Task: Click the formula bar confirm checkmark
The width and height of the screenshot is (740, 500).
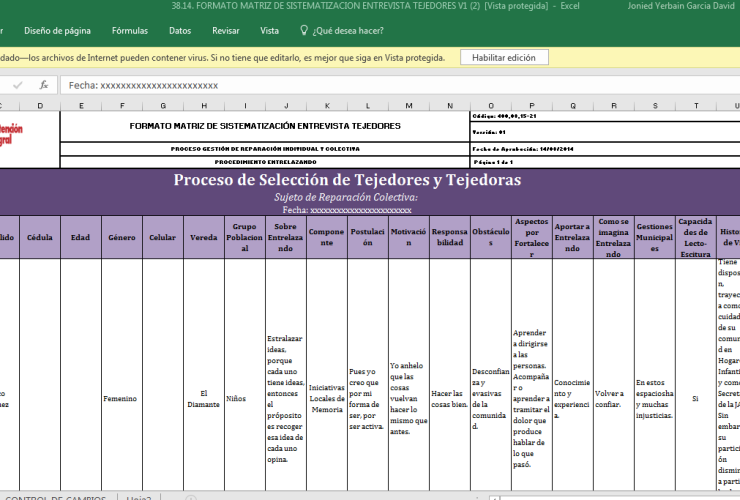Action: tap(18, 85)
